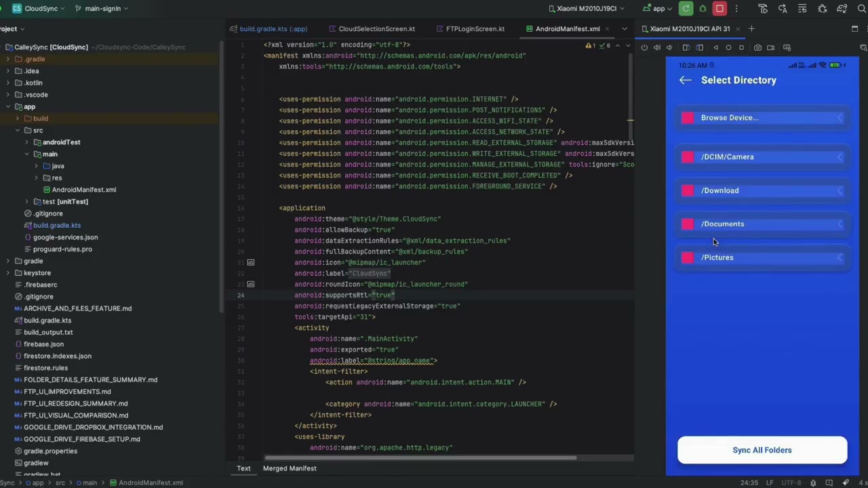The width and height of the screenshot is (868, 488).
Task: Open the three-dot more actions menu in the toolbar
Action: [736, 9]
